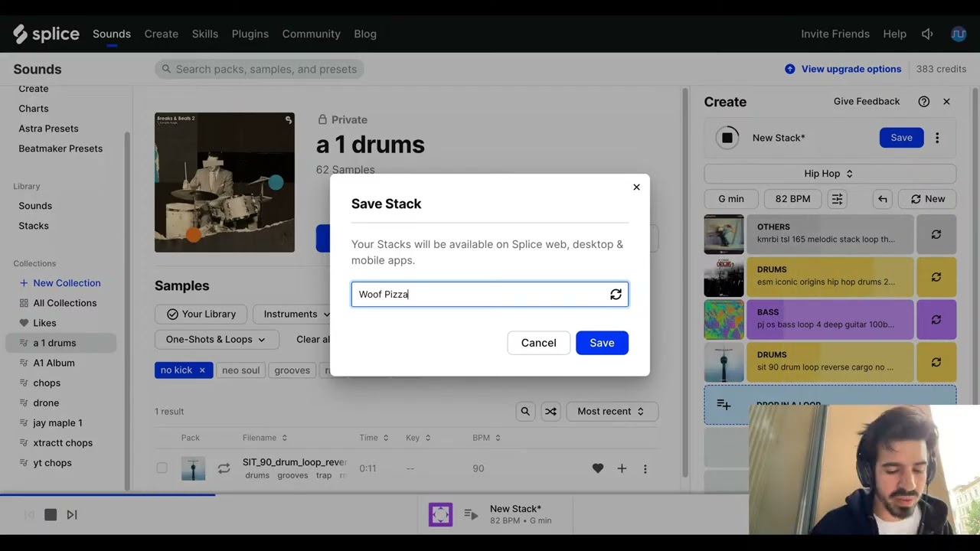The width and height of the screenshot is (980, 551).
Task: Regenerate the BASS layer loop
Action: click(936, 320)
